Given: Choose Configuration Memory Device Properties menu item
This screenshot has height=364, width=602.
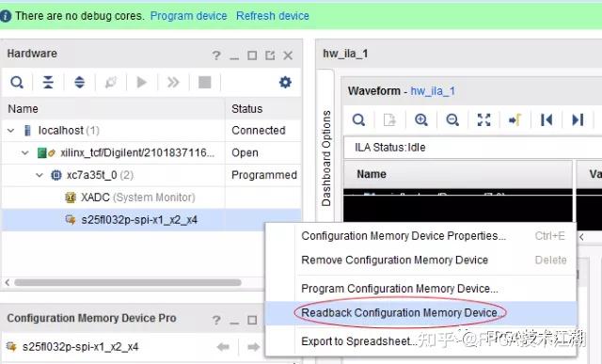Looking at the screenshot, I should [x=420, y=236].
